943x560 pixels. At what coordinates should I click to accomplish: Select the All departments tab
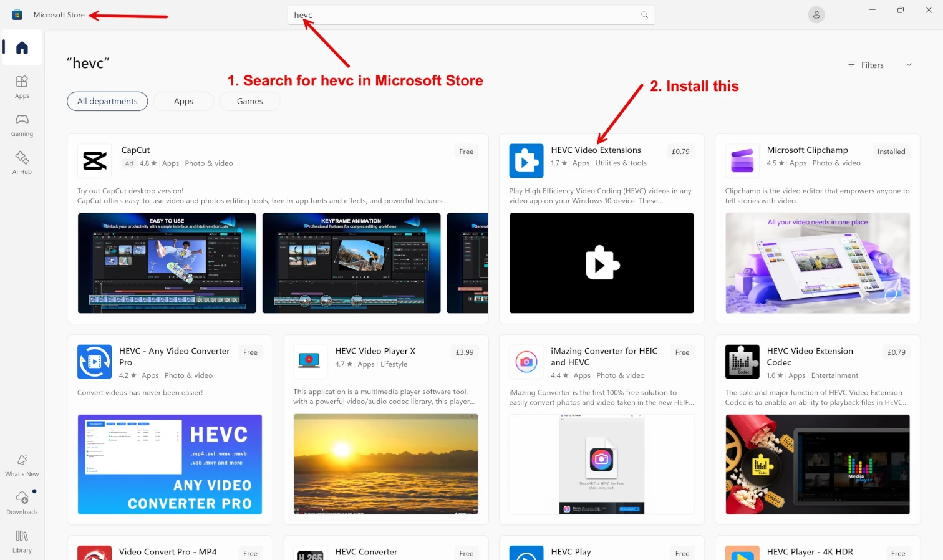(107, 101)
